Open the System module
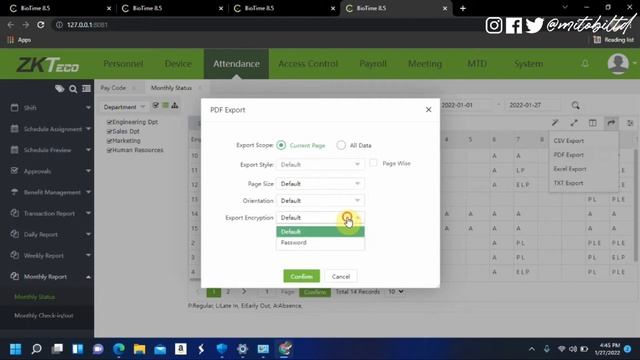 [x=528, y=64]
